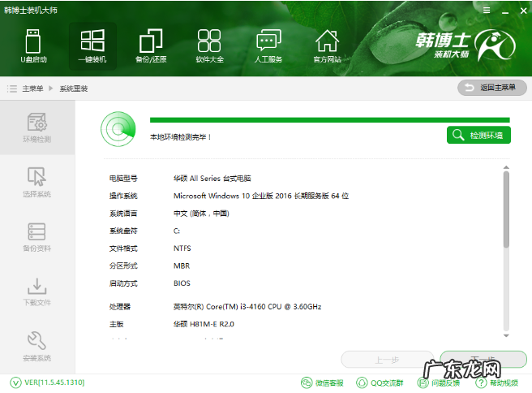
Task: Open 帮助视频 help videos
Action: [497, 382]
